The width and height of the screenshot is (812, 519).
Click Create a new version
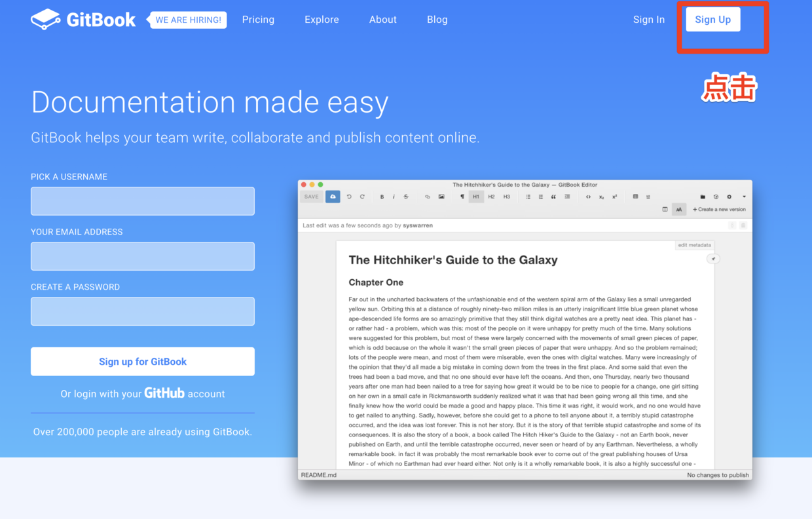pyautogui.click(x=719, y=210)
